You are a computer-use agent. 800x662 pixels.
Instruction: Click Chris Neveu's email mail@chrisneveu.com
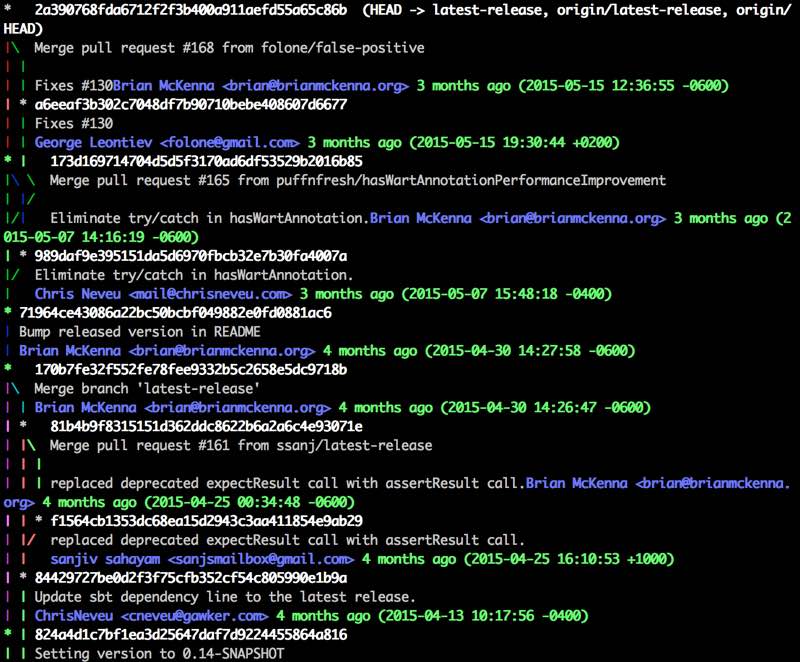tap(210, 294)
